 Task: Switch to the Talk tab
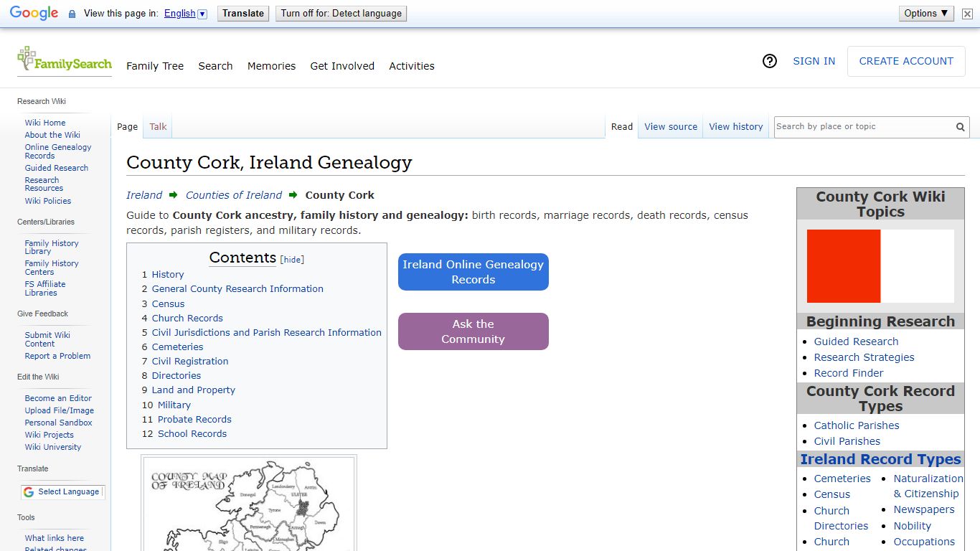click(x=158, y=127)
